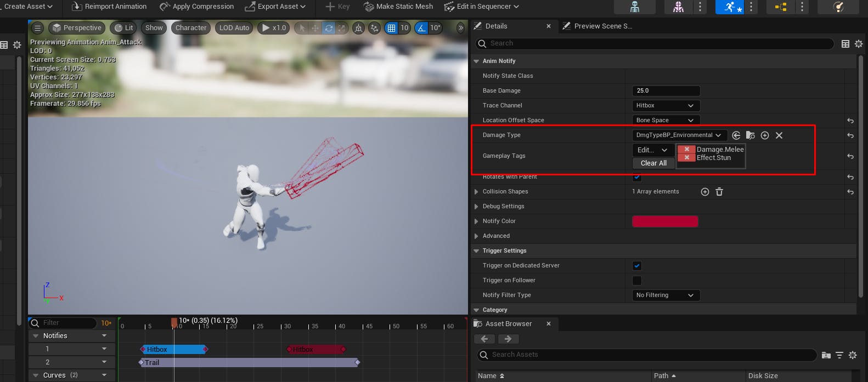
Task: Open the Perspective view mode menu
Action: click(x=77, y=28)
